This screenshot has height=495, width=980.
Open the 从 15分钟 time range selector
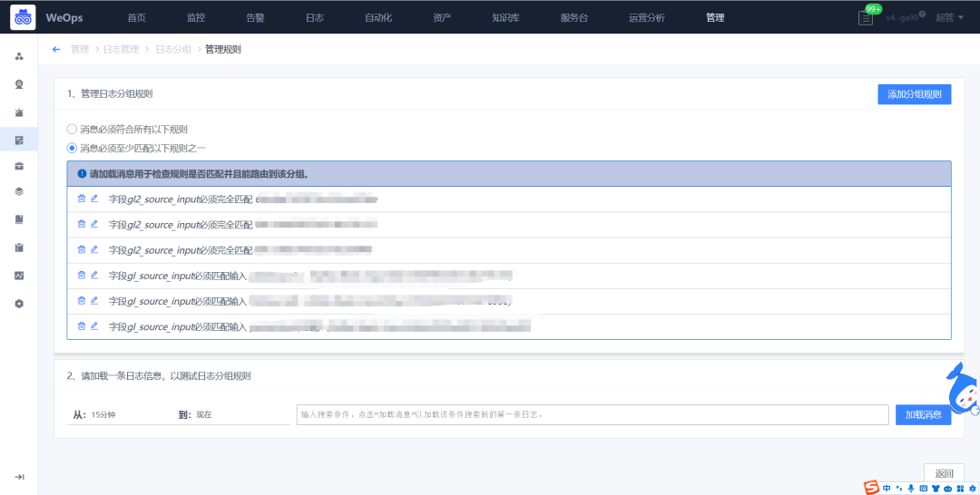(119, 414)
